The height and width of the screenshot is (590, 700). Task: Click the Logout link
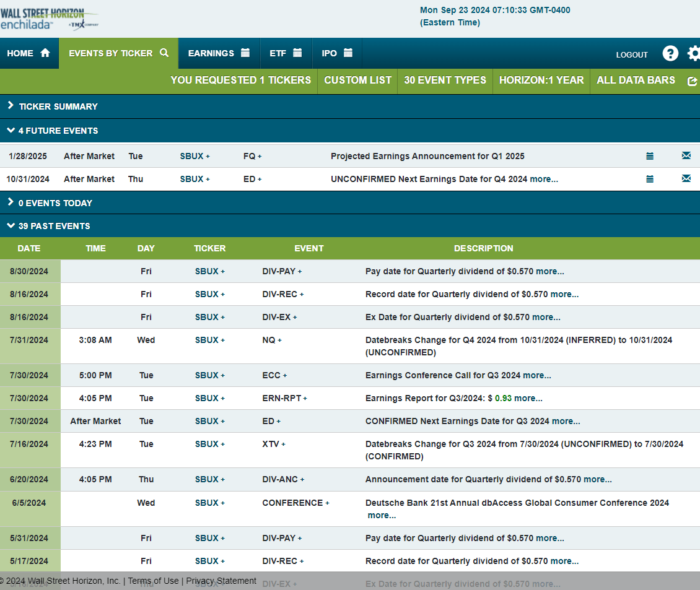click(x=632, y=55)
